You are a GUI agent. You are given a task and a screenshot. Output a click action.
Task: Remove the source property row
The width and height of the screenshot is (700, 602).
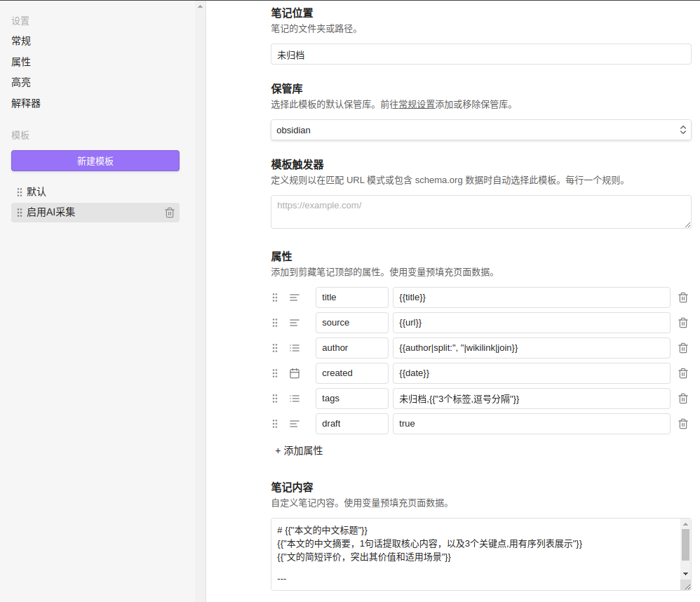coord(683,323)
